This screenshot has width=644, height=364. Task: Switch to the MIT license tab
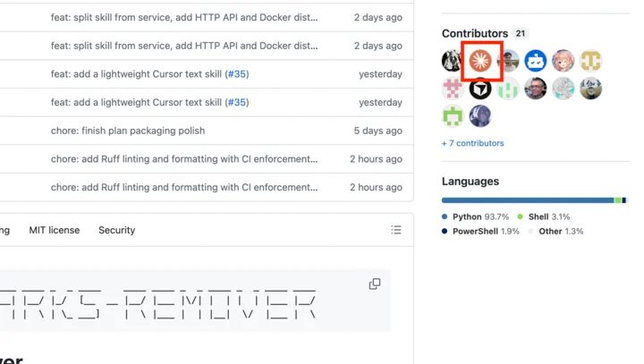[55, 230]
